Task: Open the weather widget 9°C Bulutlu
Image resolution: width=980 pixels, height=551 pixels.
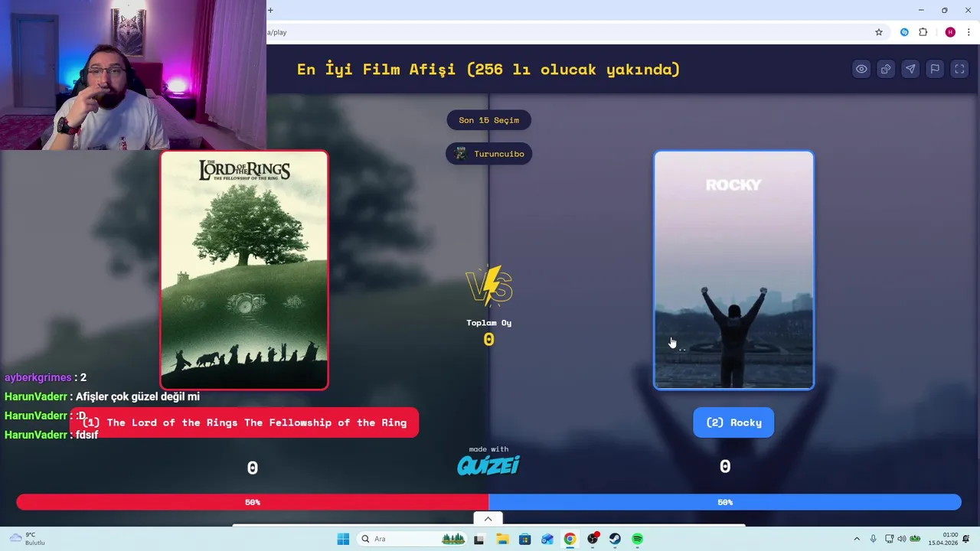Action: (27, 539)
